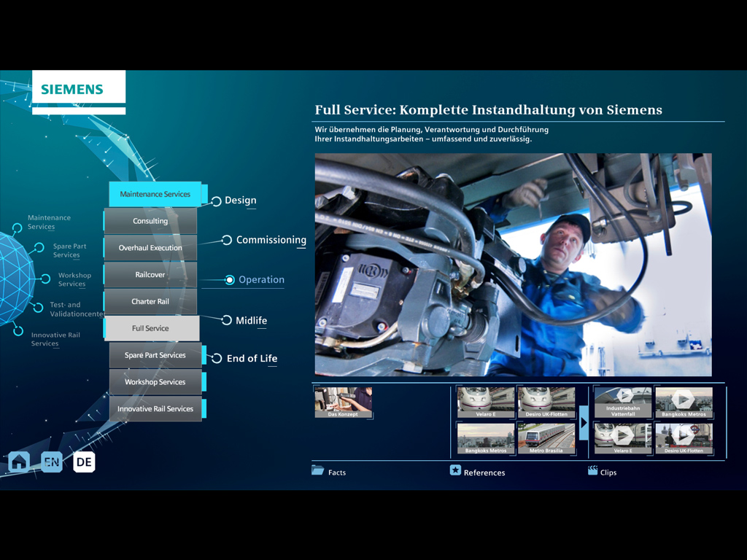Click the References star icon
The image size is (747, 560).
455,470
